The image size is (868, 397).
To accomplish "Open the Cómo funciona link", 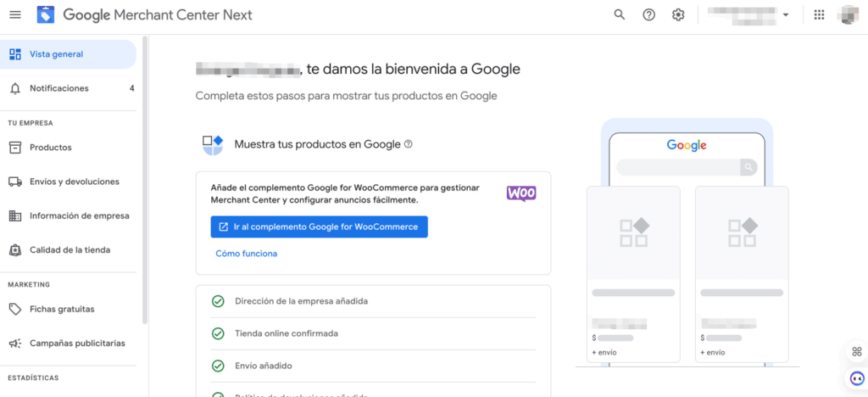I will point(247,254).
